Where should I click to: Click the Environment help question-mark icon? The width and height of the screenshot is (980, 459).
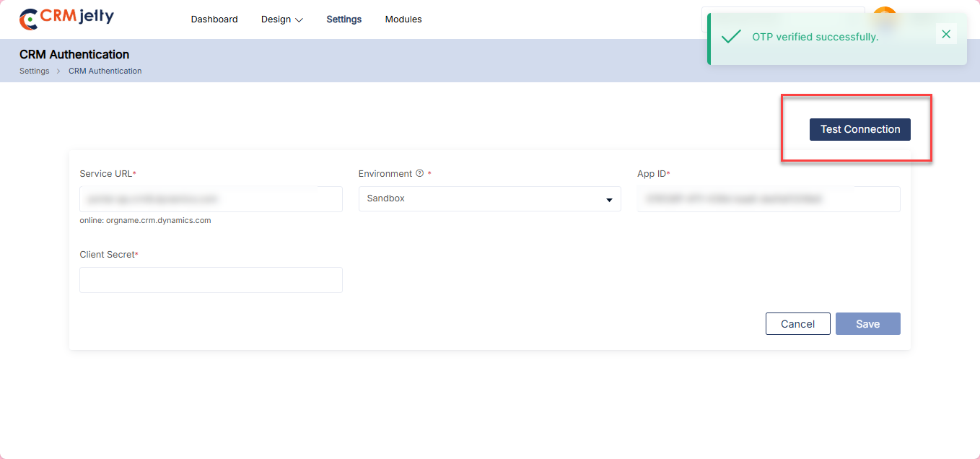(x=420, y=173)
